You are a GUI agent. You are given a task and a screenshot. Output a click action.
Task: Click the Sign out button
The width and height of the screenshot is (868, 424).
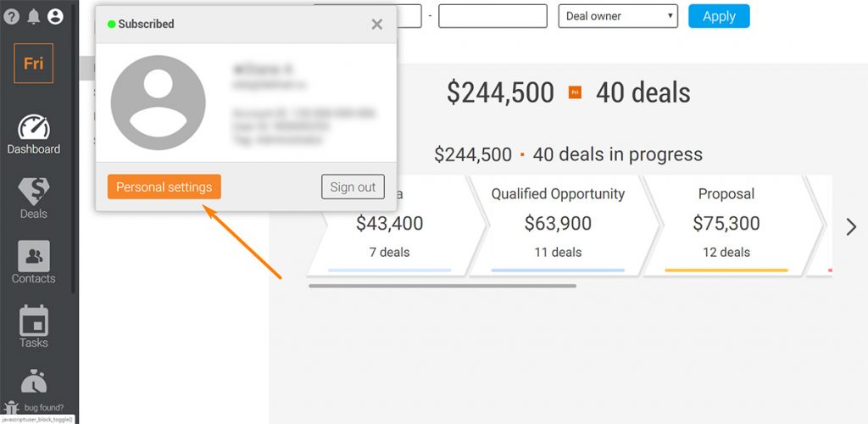[353, 187]
